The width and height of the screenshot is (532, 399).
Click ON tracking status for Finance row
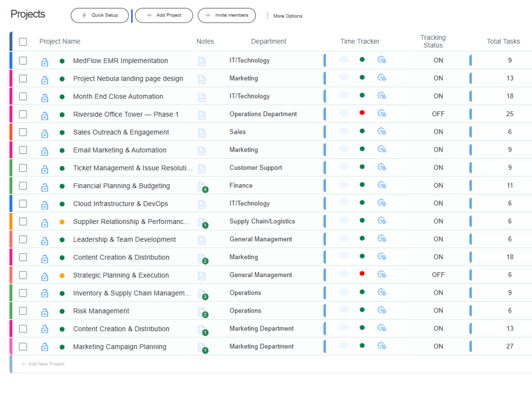[x=438, y=185]
